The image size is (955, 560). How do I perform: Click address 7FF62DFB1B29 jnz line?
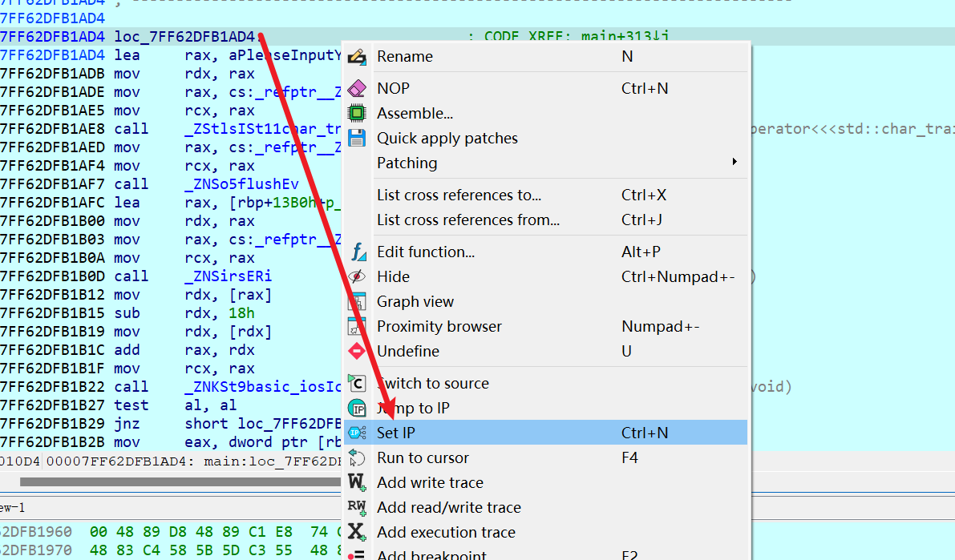52,424
